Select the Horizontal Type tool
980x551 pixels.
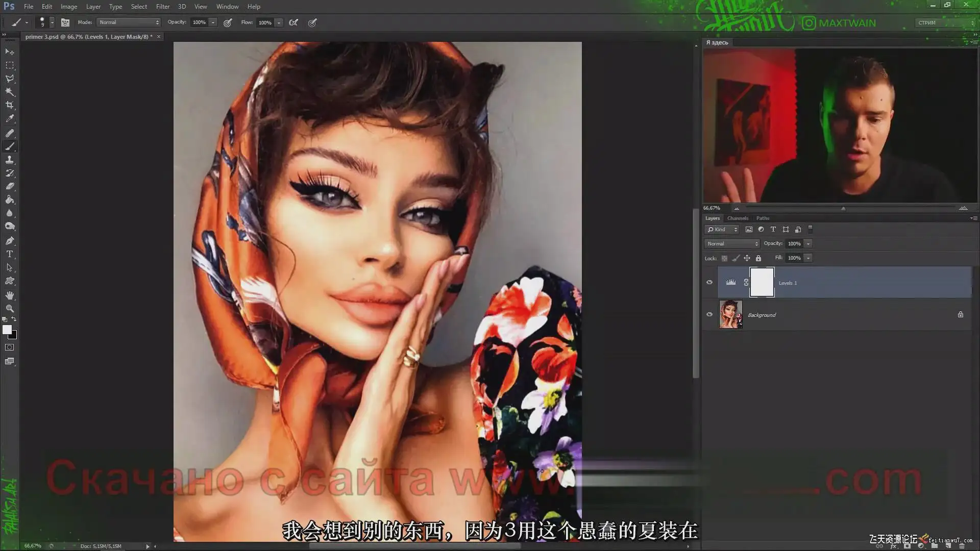pyautogui.click(x=10, y=254)
